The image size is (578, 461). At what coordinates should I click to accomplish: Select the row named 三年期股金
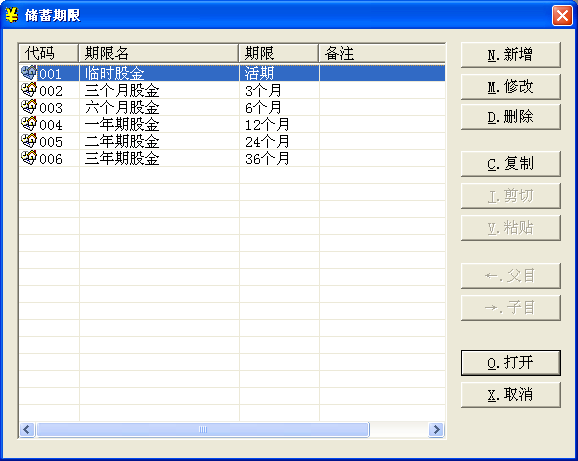click(x=232, y=158)
